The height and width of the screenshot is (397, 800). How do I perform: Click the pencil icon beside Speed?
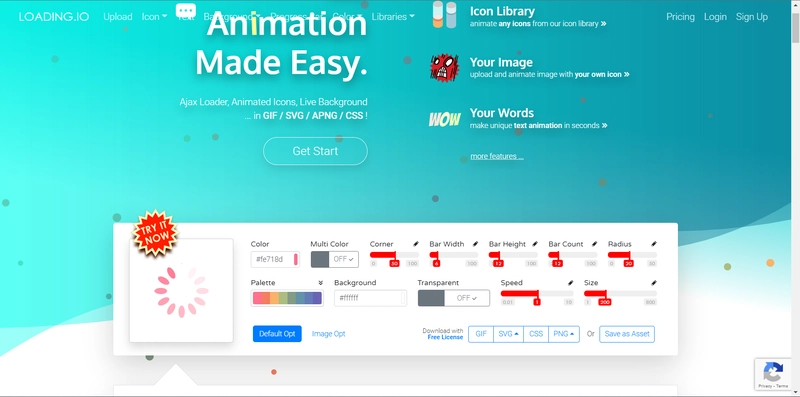coord(570,283)
